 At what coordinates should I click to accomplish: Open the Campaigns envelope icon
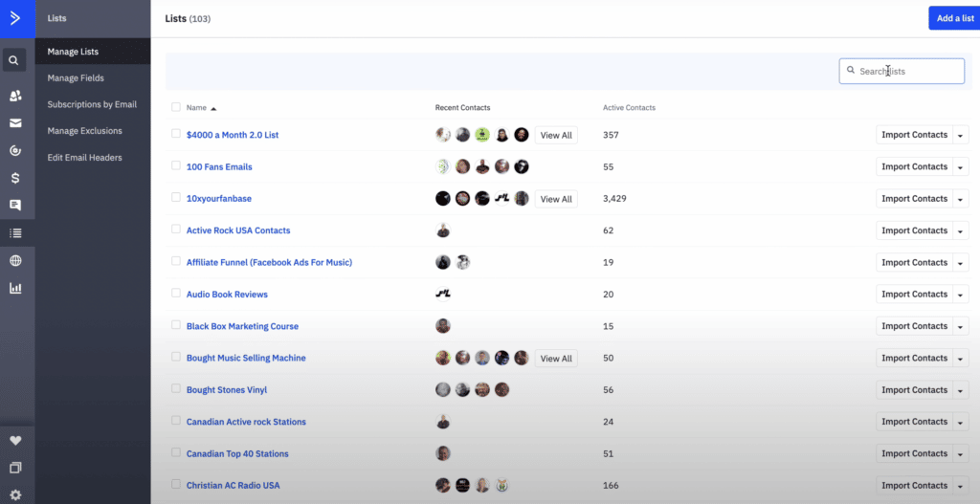(x=15, y=123)
